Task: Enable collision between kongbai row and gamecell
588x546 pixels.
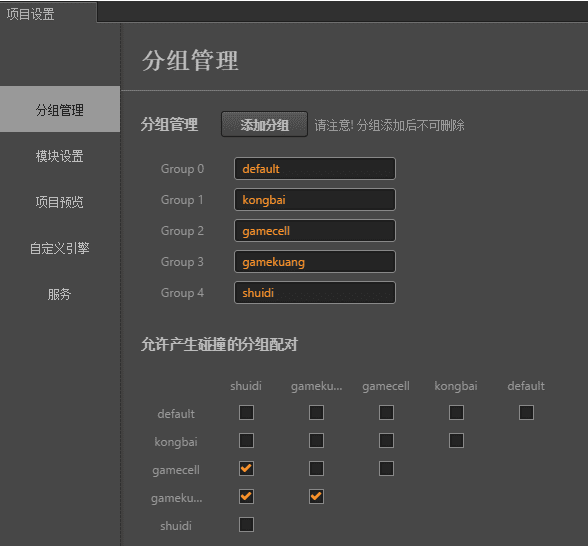Action: pos(386,441)
